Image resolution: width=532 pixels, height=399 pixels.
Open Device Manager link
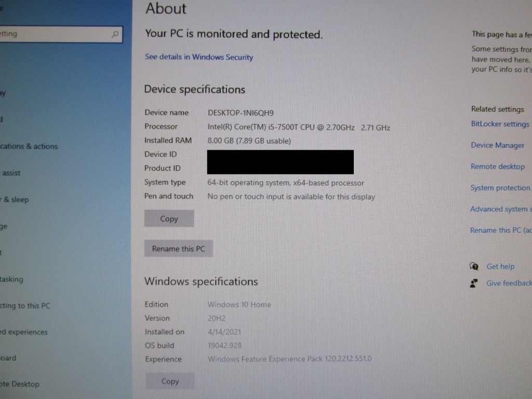click(x=497, y=145)
